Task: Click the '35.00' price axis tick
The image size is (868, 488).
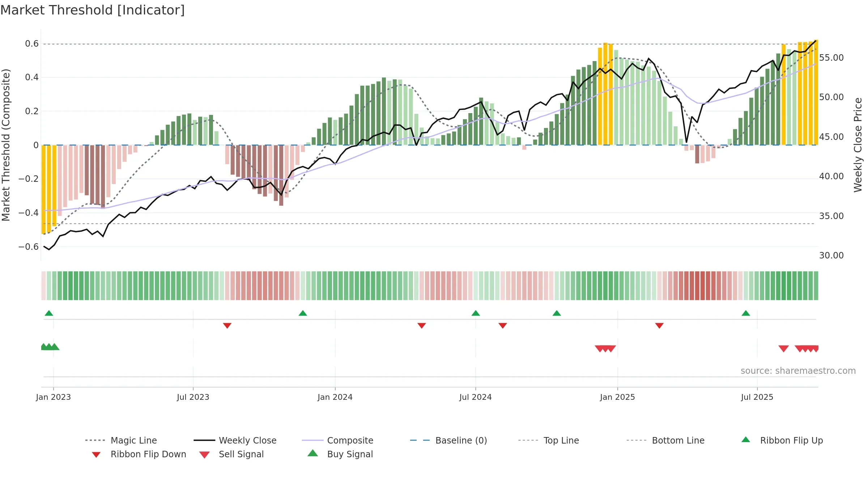Action: coord(831,216)
